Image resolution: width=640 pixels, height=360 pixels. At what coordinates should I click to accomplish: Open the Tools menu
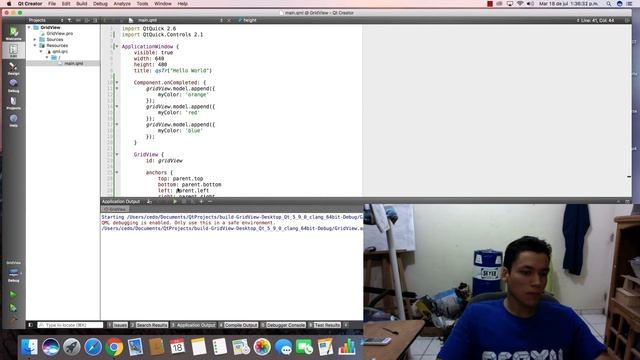pos(142,4)
